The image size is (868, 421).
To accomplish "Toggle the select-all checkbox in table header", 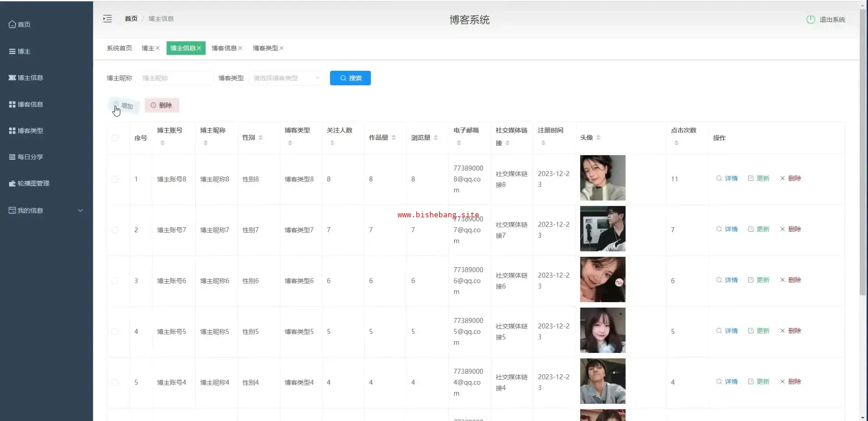I will (x=115, y=138).
